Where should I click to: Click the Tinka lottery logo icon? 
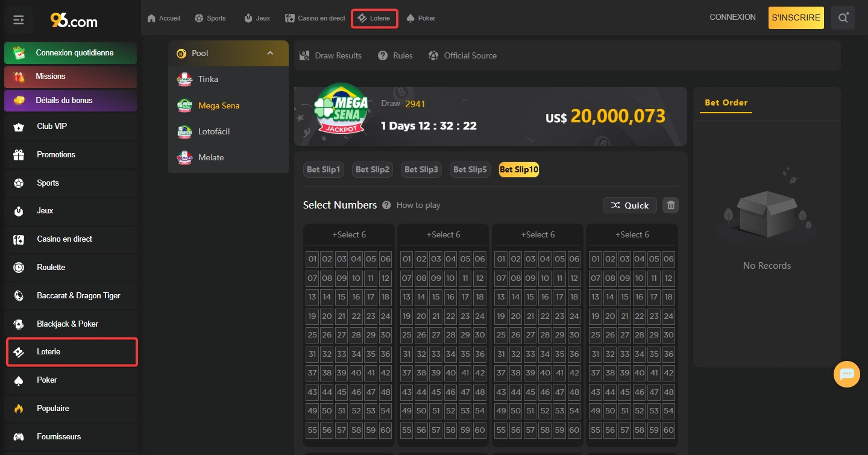click(184, 79)
